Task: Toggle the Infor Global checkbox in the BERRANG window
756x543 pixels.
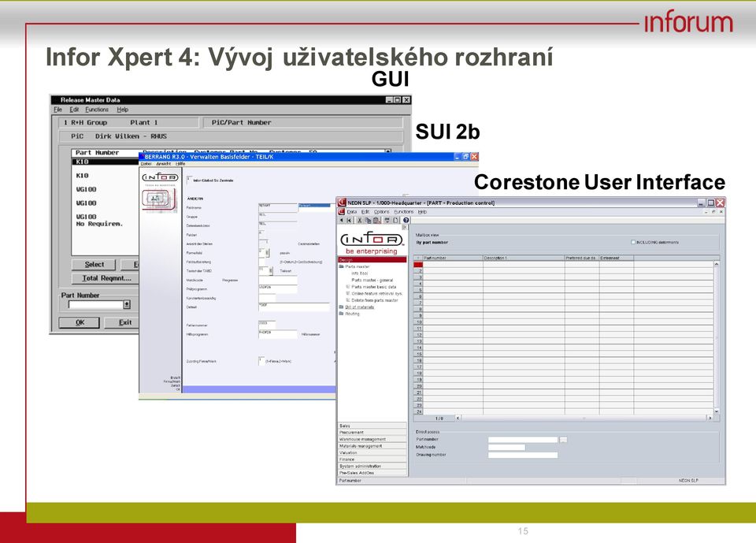Action: coord(189,180)
